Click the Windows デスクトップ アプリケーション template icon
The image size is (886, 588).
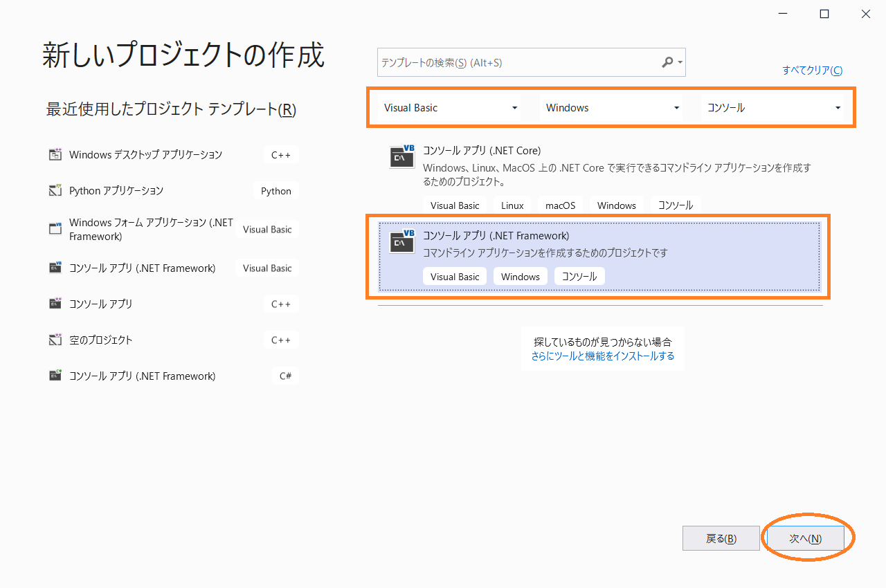55,154
